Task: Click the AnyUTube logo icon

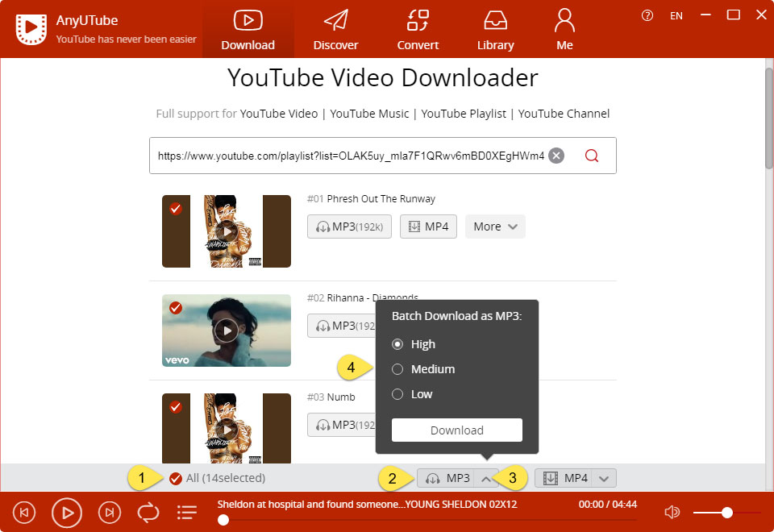Action: tap(31, 29)
